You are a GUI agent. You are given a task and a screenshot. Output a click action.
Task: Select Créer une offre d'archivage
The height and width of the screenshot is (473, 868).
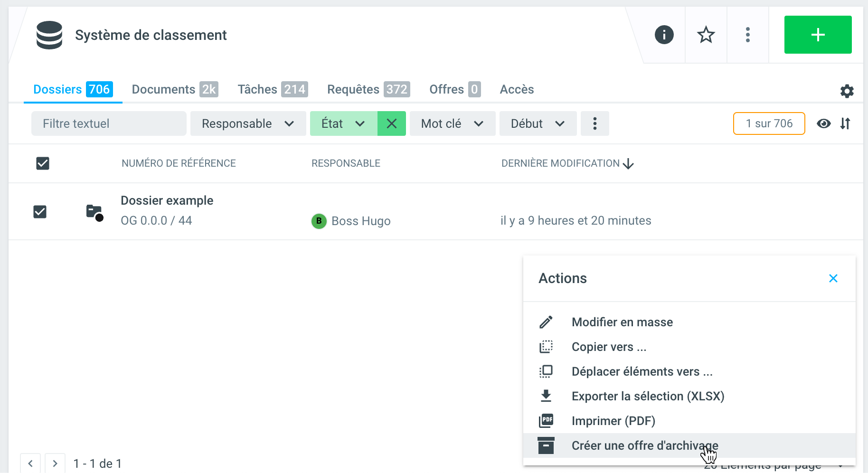(644, 445)
